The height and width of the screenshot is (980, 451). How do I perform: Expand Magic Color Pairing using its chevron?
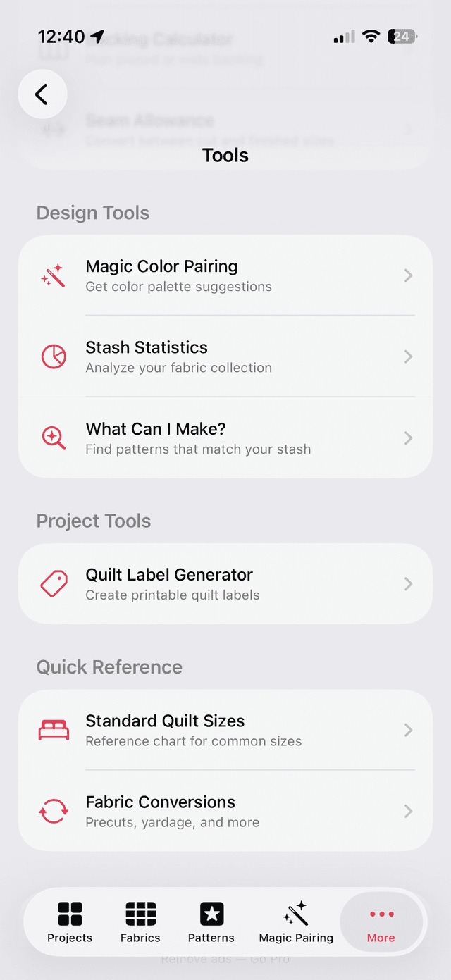[x=408, y=275]
